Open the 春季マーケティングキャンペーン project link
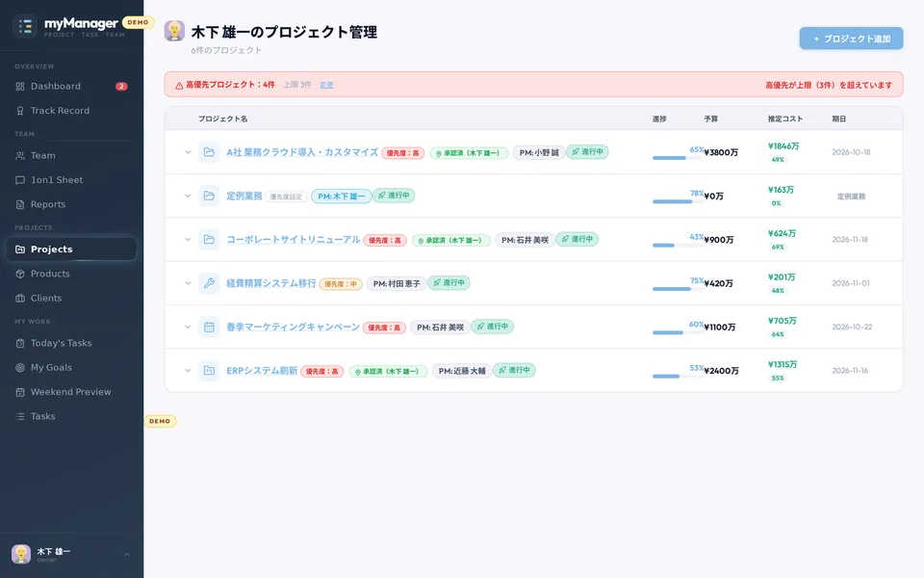The height and width of the screenshot is (578, 924). pos(293,327)
